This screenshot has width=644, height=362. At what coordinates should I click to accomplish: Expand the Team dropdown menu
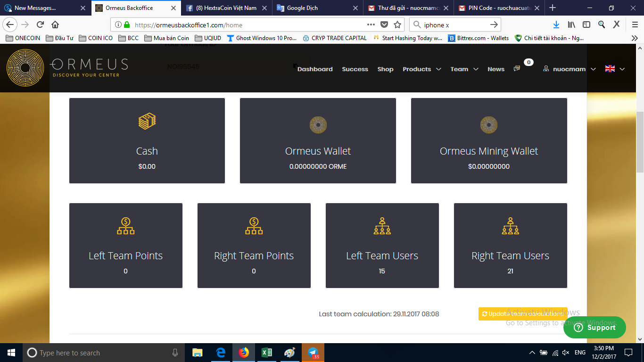tap(464, 69)
